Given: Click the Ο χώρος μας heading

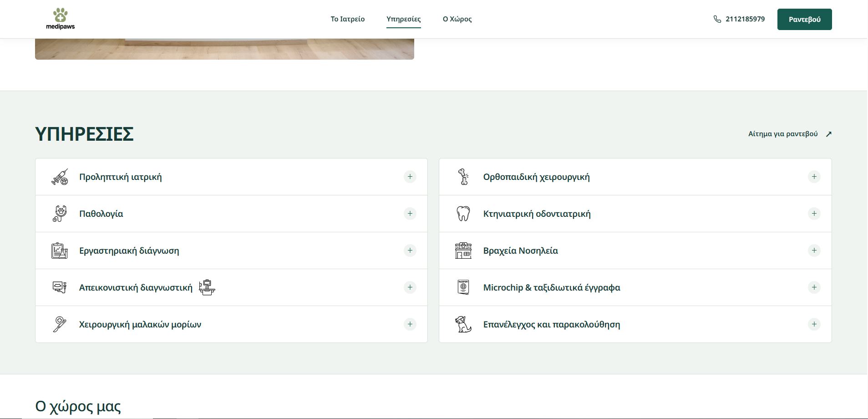Looking at the screenshot, I should tap(78, 406).
